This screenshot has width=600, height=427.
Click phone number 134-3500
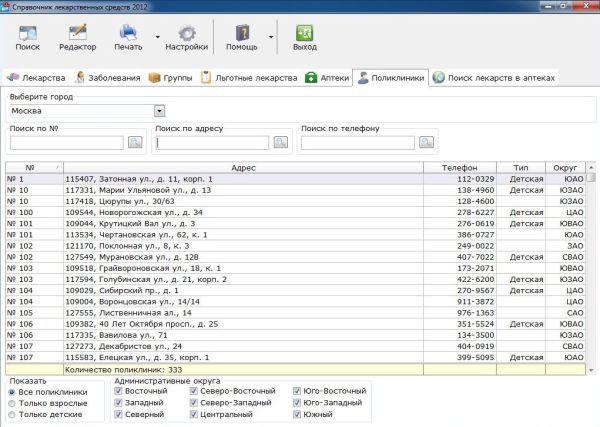coord(476,335)
